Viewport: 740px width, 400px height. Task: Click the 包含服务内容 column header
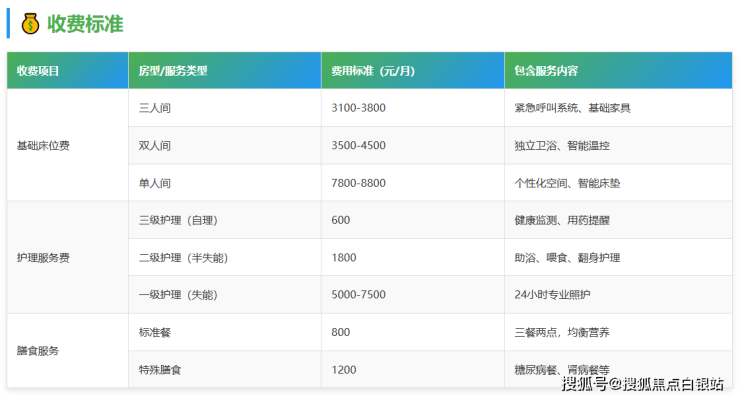545,71
